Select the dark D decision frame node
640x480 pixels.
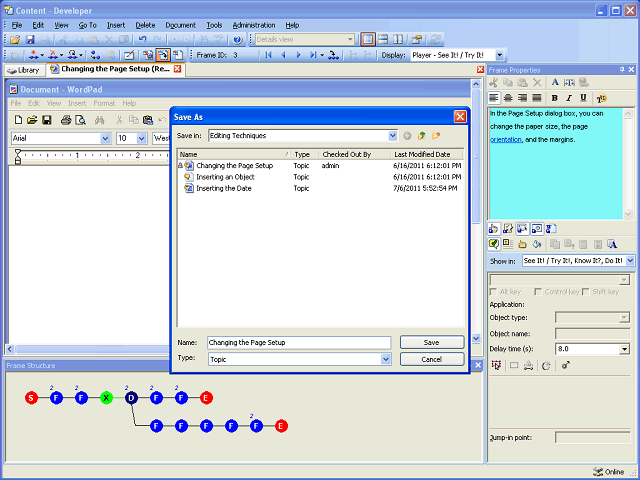click(x=131, y=398)
